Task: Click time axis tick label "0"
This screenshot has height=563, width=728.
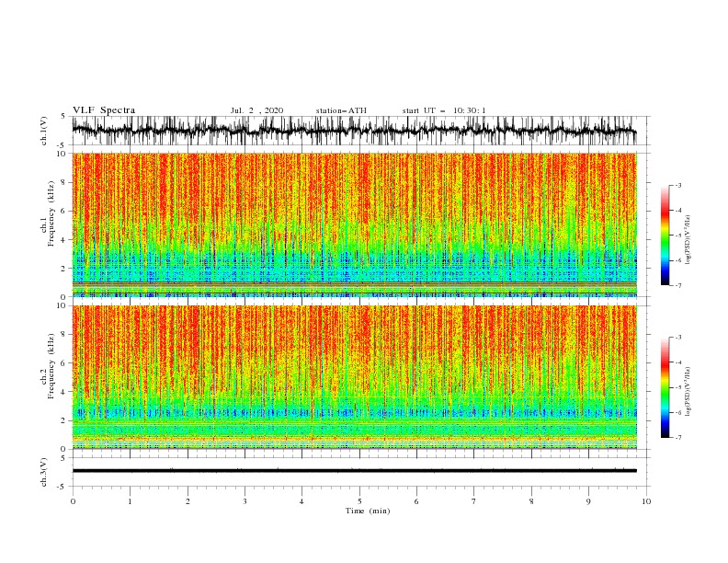Action: coord(73,501)
